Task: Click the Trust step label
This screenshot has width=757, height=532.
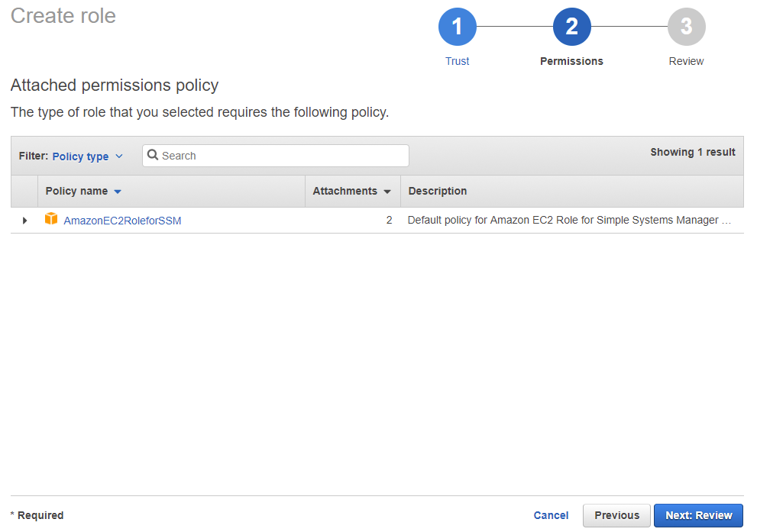Action: (x=457, y=61)
